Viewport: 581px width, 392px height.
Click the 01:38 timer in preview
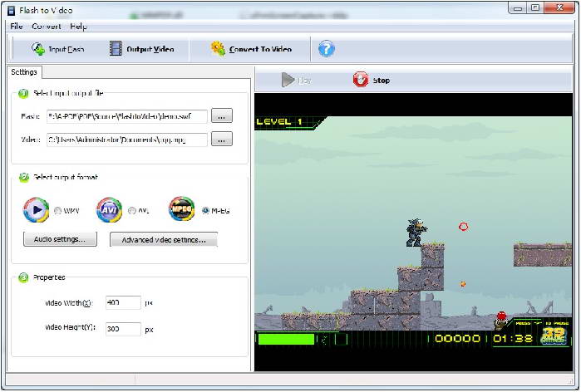pyautogui.click(x=513, y=338)
